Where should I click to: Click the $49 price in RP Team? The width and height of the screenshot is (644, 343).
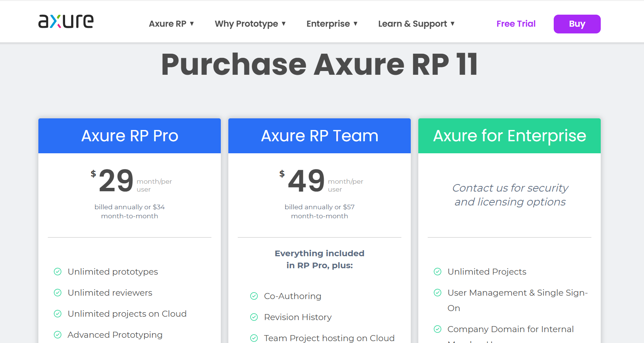coord(302,181)
